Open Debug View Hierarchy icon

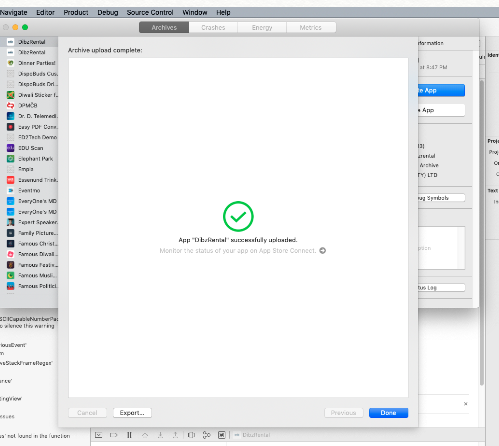191,435
